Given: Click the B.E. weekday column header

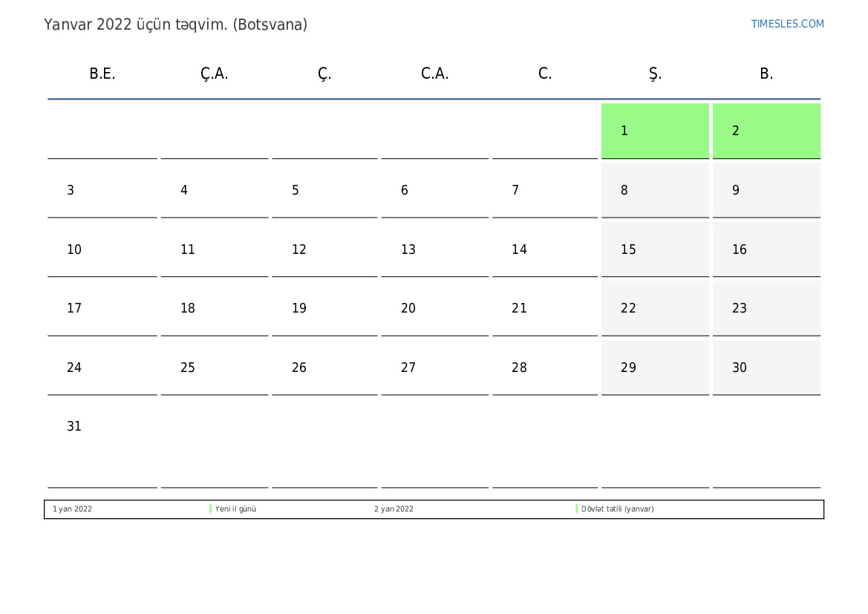Looking at the screenshot, I should 102,74.
